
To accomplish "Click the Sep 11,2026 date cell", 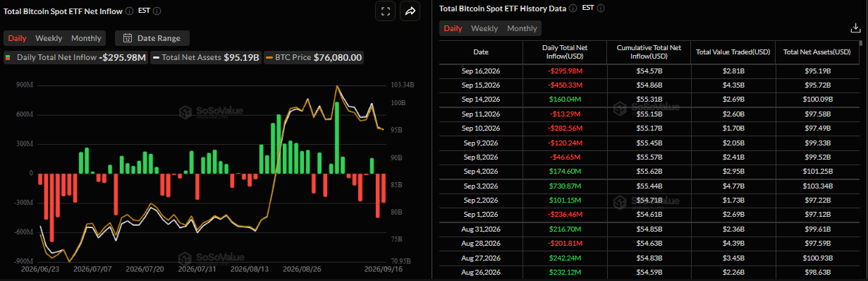I will [481, 114].
